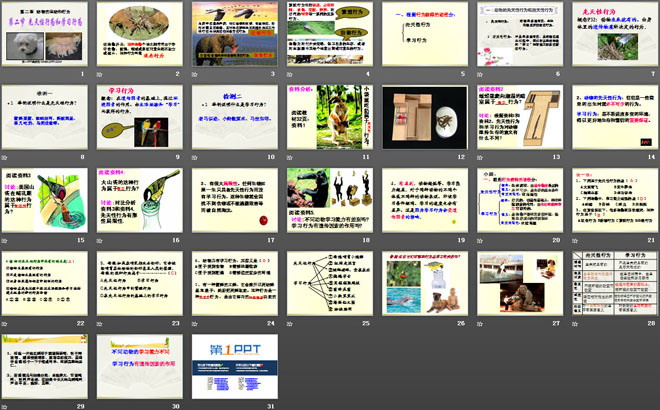Screen dimensions: 660x410
Task: Select slide 31 第1PPT logo thumbnail
Action: coord(235,367)
